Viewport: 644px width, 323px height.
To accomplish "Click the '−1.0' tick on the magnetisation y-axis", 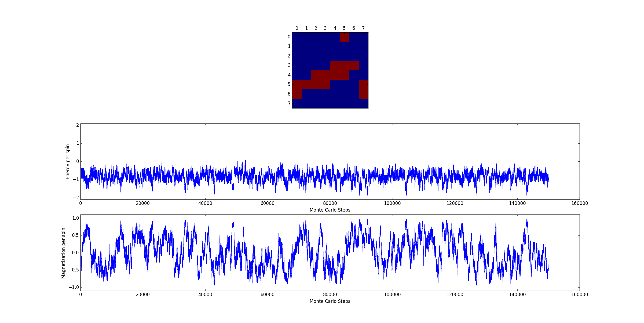I will [74, 287].
